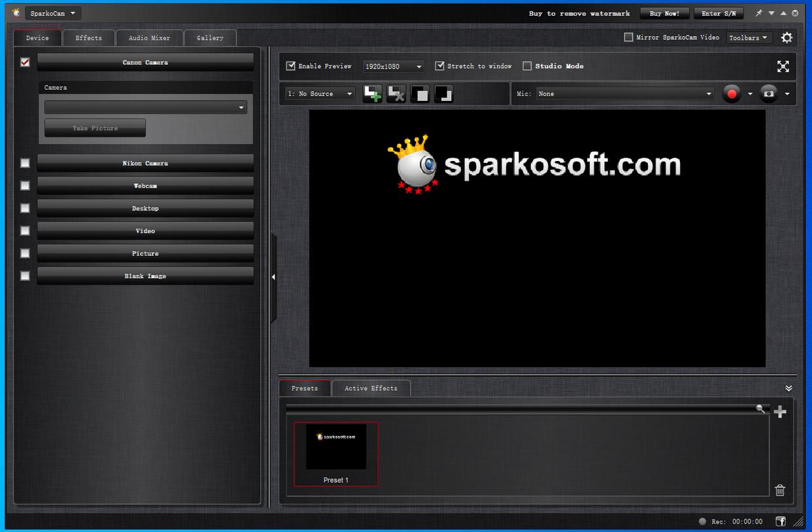Add a new preset with the plus icon
This screenshot has height=532, width=812.
click(780, 412)
